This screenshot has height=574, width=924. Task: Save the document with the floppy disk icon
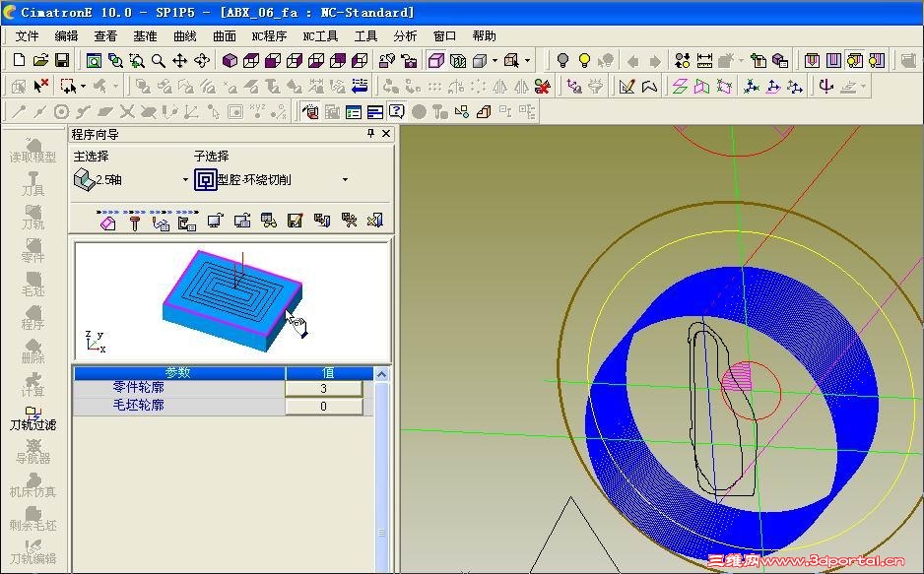point(62,60)
